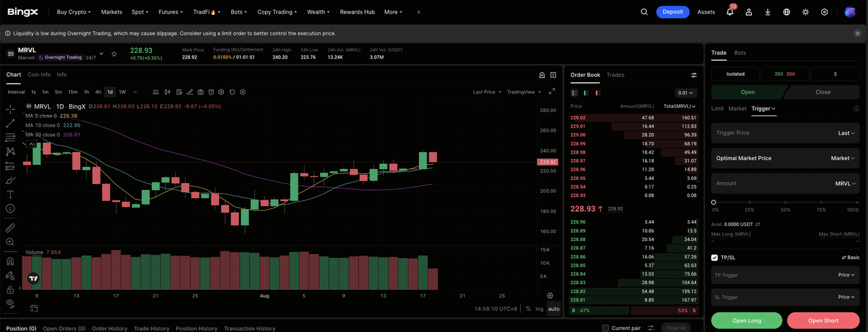Take a chart snapshot with camera icon
This screenshot has height=332, width=868.
click(200, 92)
